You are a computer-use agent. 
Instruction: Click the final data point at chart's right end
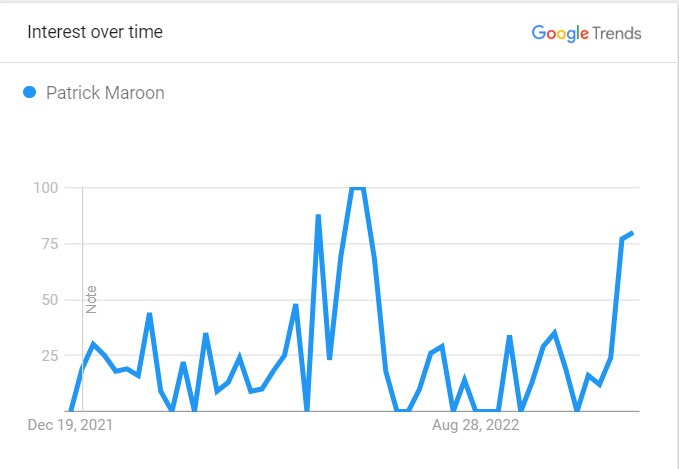(x=633, y=233)
